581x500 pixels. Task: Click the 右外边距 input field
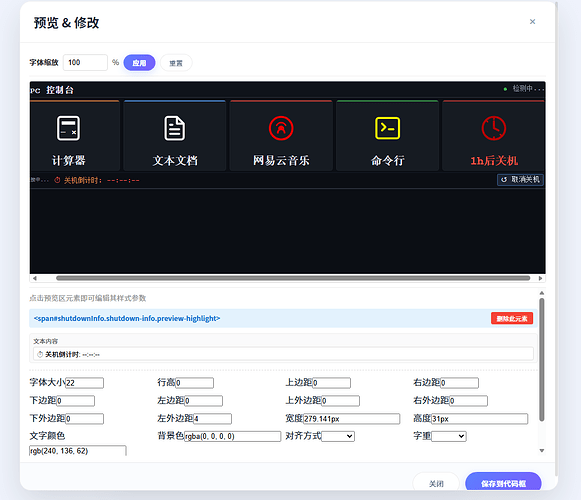(468, 401)
